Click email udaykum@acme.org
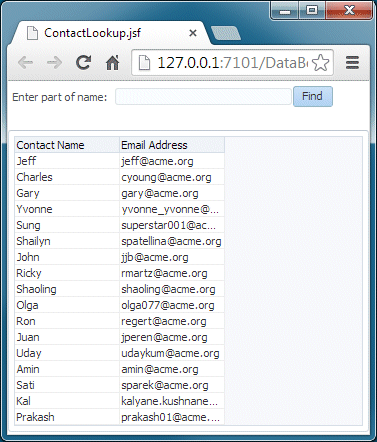 [x=170, y=353]
